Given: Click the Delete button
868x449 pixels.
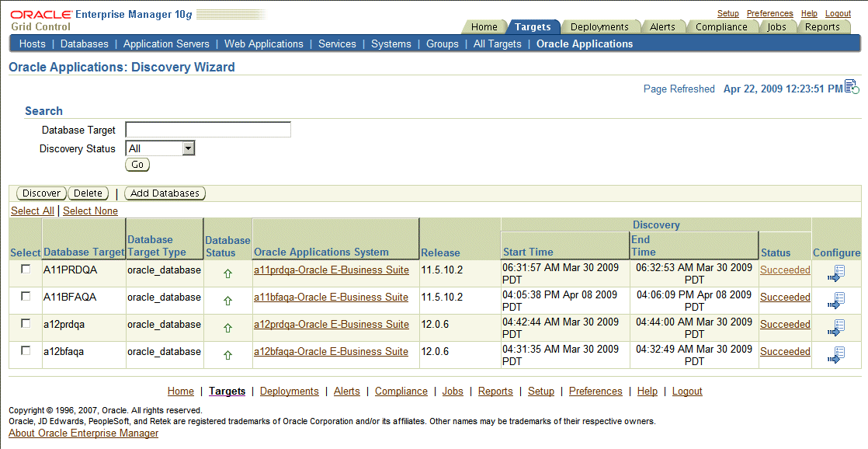Looking at the screenshot, I should point(88,193).
